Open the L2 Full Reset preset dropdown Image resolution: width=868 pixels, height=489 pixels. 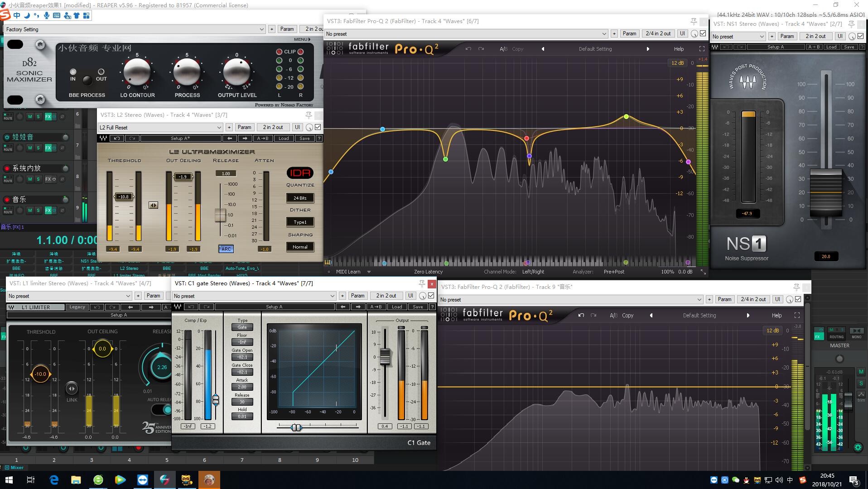(160, 128)
